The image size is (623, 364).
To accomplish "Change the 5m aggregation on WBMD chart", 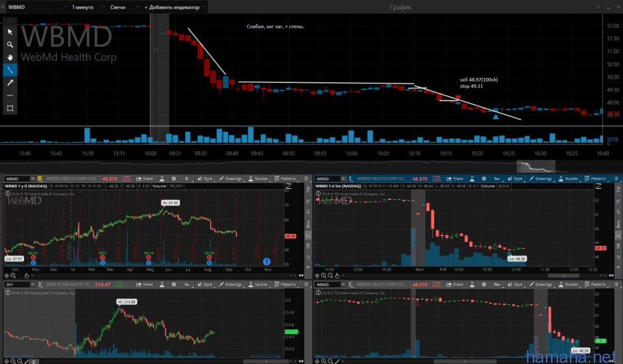I will click(496, 179).
